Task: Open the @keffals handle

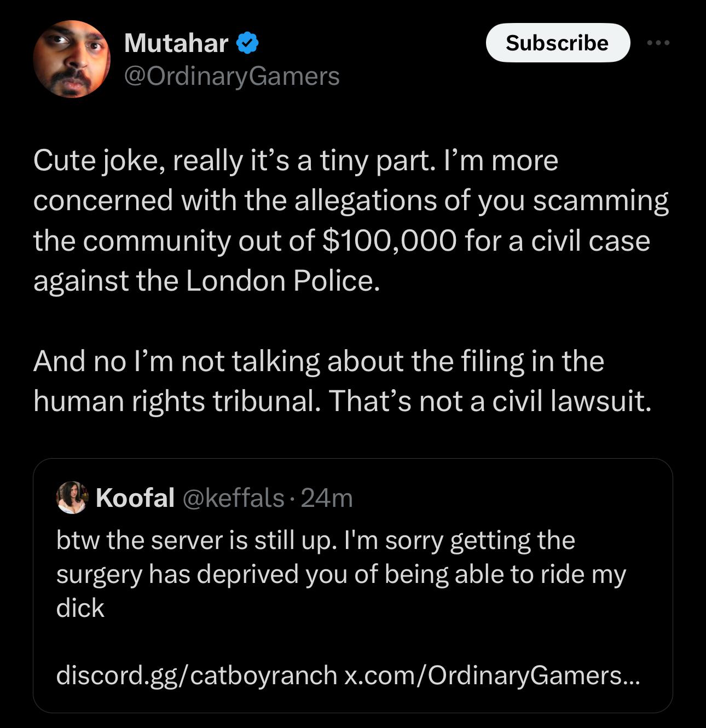Action: (x=233, y=498)
